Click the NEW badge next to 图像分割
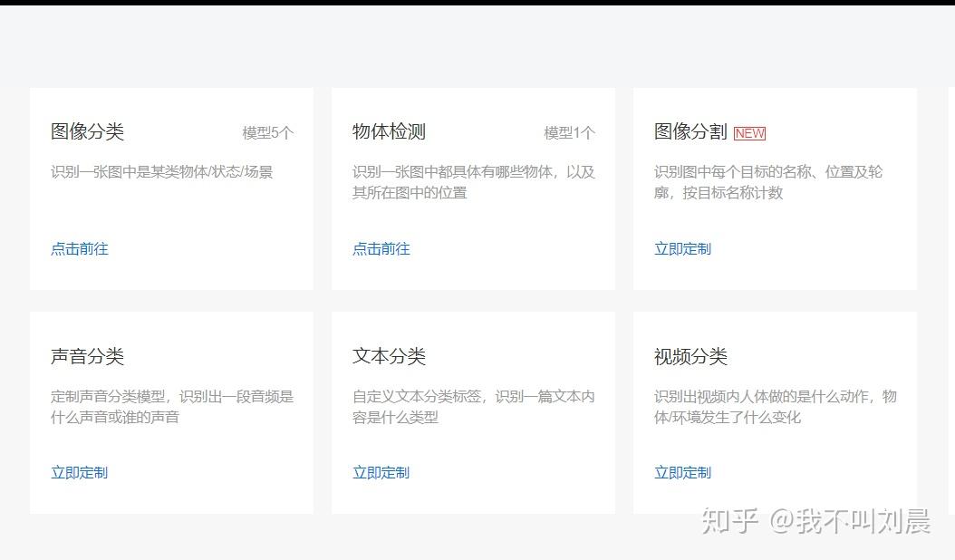 tap(749, 133)
